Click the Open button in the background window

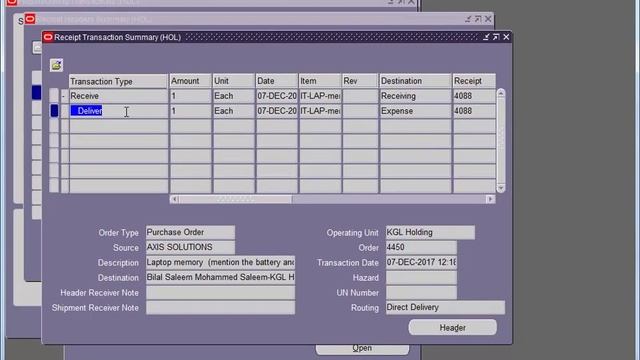(x=362, y=348)
